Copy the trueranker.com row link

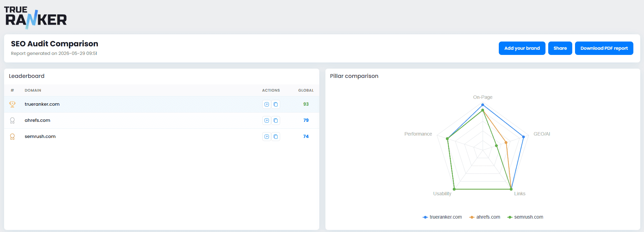click(x=276, y=104)
